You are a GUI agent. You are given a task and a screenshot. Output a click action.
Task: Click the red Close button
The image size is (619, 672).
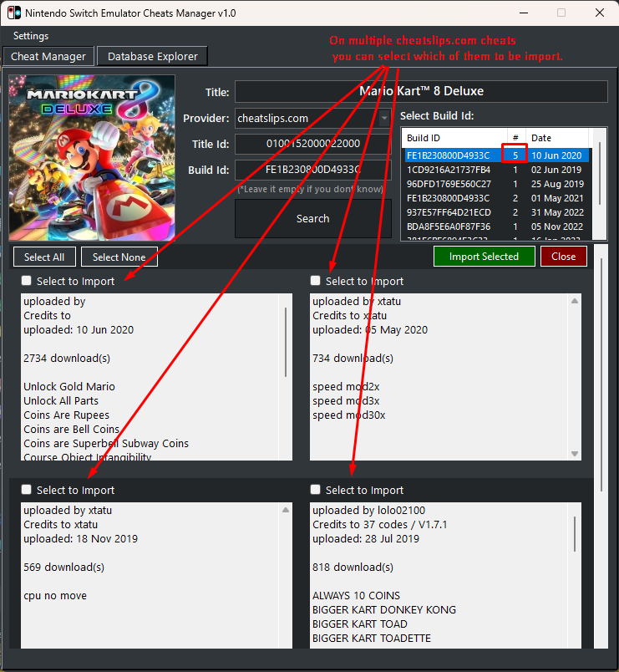563,257
